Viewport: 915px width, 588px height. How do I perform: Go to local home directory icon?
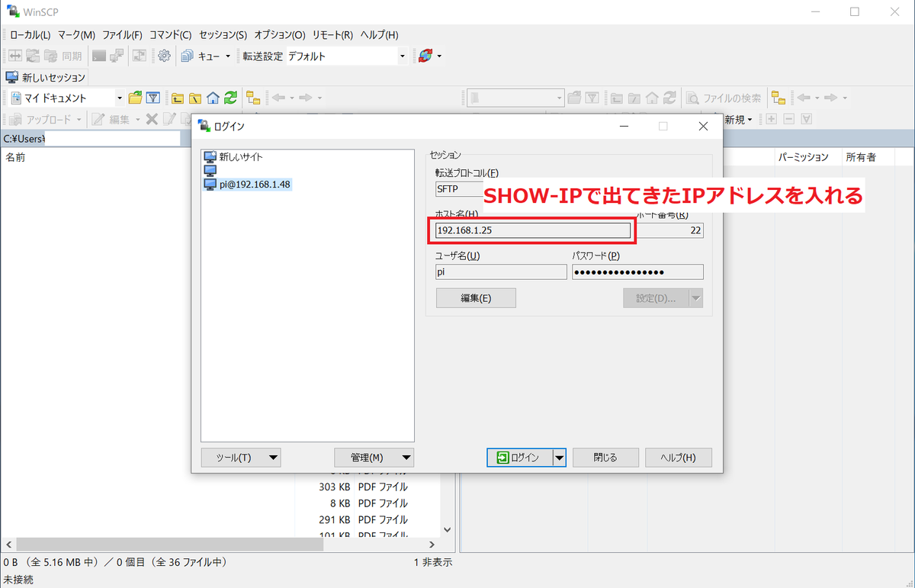pos(213,98)
